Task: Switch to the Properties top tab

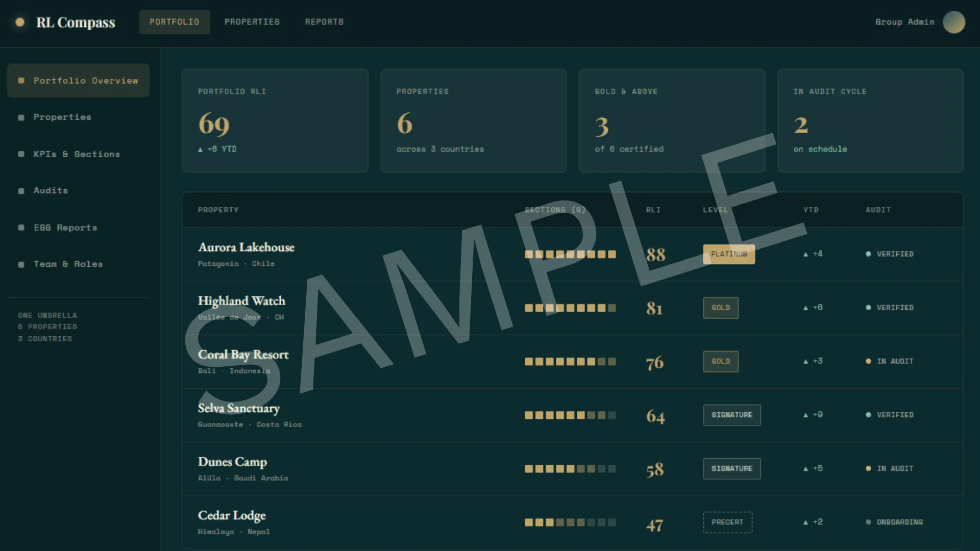Action: (252, 22)
